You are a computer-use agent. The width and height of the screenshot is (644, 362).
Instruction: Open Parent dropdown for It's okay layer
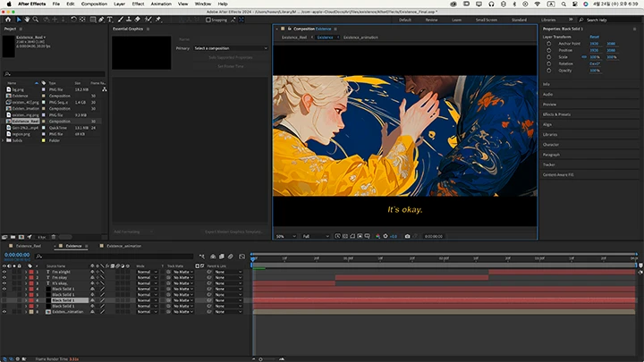pyautogui.click(x=228, y=283)
